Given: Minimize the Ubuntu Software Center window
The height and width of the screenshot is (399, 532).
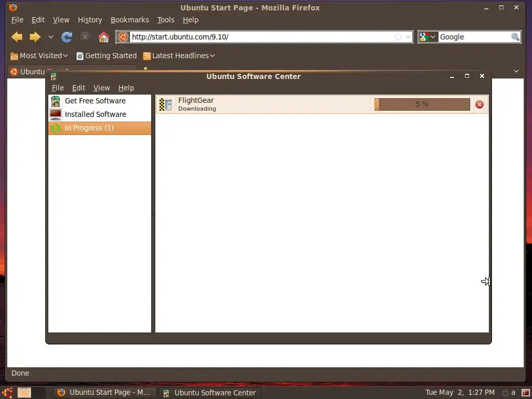Looking at the screenshot, I should (452, 76).
